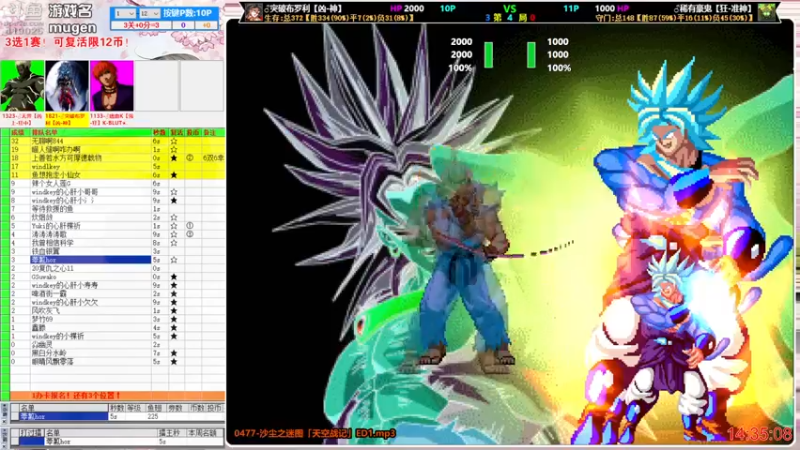Toggle filled star on the score 8 row
Image resolution: width=800 pixels, height=450 pixels.
coord(174,201)
